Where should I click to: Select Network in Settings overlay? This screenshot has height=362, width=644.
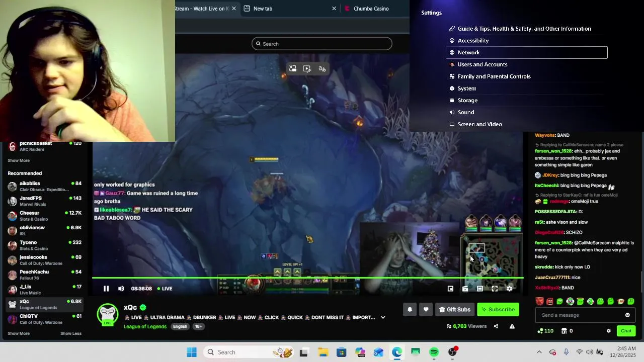(526, 53)
